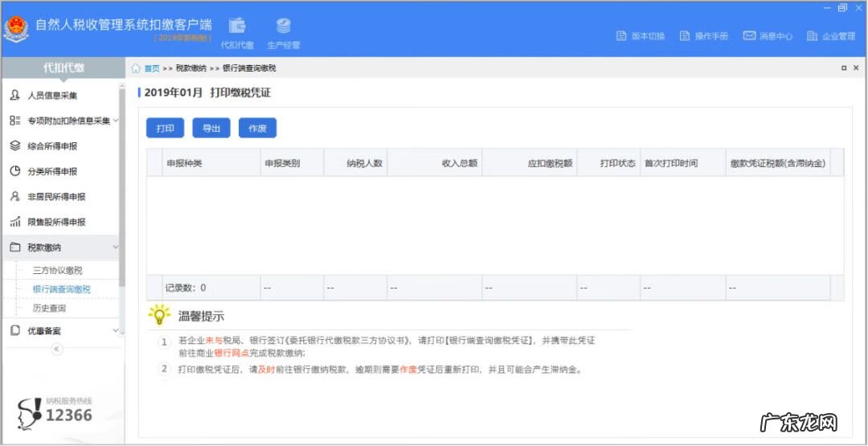Image resolution: width=868 pixels, height=446 pixels.
Task: Click the 优惠备案 document icon
Action: (15, 330)
